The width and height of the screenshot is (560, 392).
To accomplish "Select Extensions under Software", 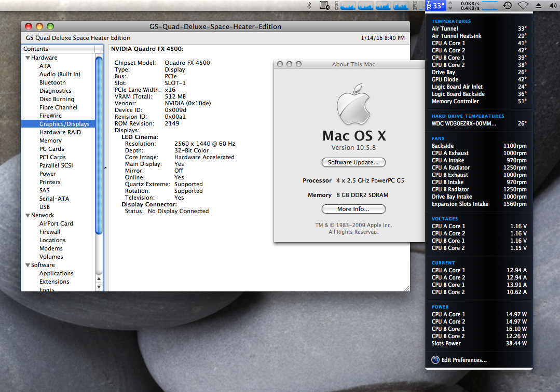I will 54,282.
